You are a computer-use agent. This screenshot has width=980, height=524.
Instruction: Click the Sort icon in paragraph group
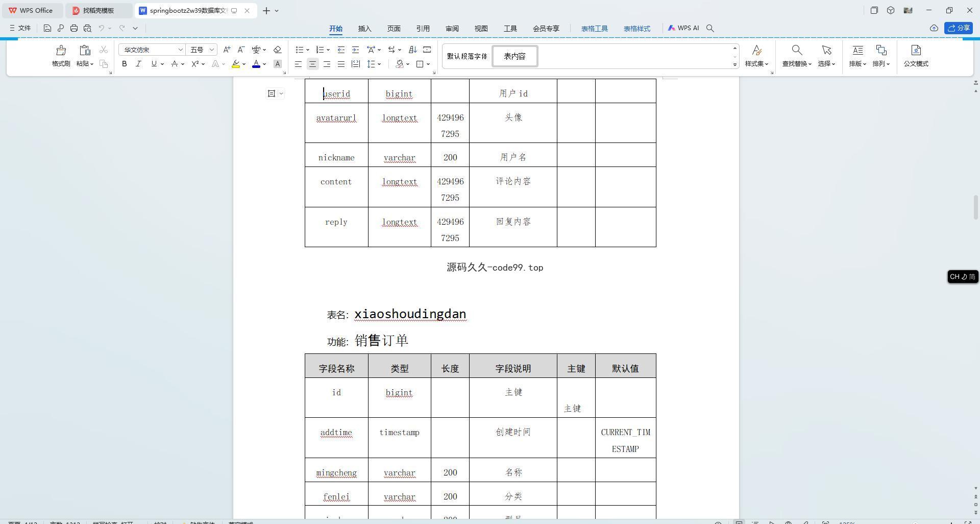tap(413, 50)
